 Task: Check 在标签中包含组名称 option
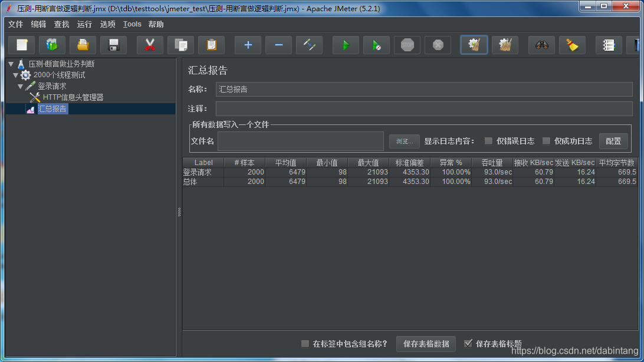(x=305, y=344)
